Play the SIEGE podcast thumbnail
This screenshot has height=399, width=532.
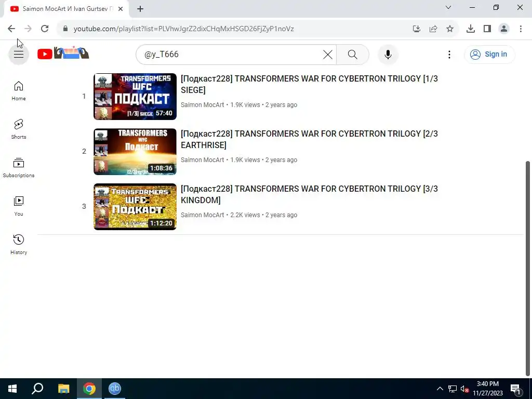135,96
